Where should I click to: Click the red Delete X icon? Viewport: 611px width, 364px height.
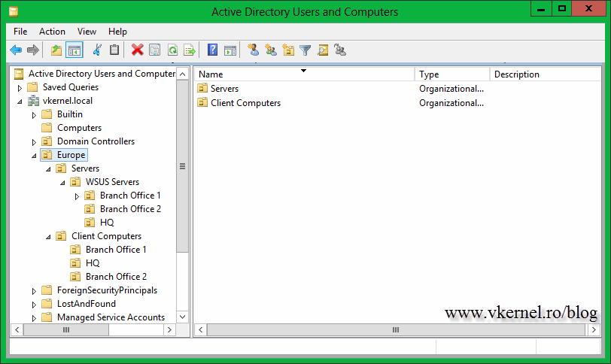pyautogui.click(x=137, y=50)
